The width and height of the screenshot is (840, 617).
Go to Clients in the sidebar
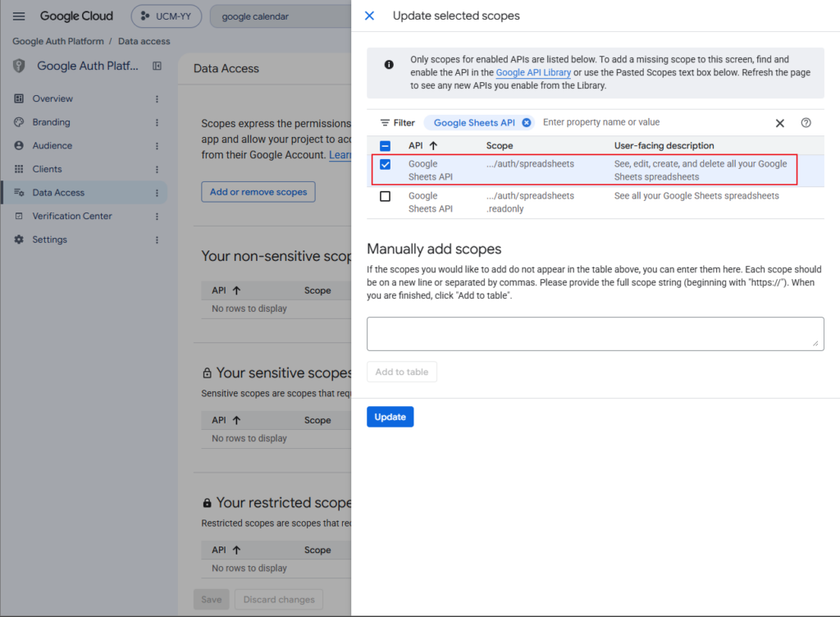47,169
